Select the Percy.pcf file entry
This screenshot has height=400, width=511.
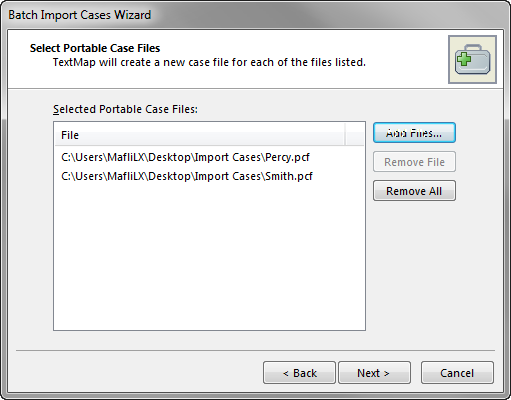tap(186, 157)
